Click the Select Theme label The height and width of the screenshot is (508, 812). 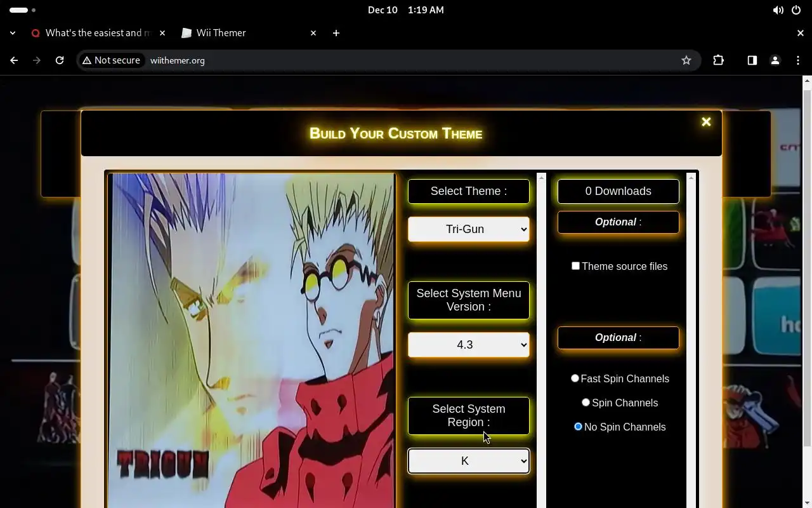469,191
